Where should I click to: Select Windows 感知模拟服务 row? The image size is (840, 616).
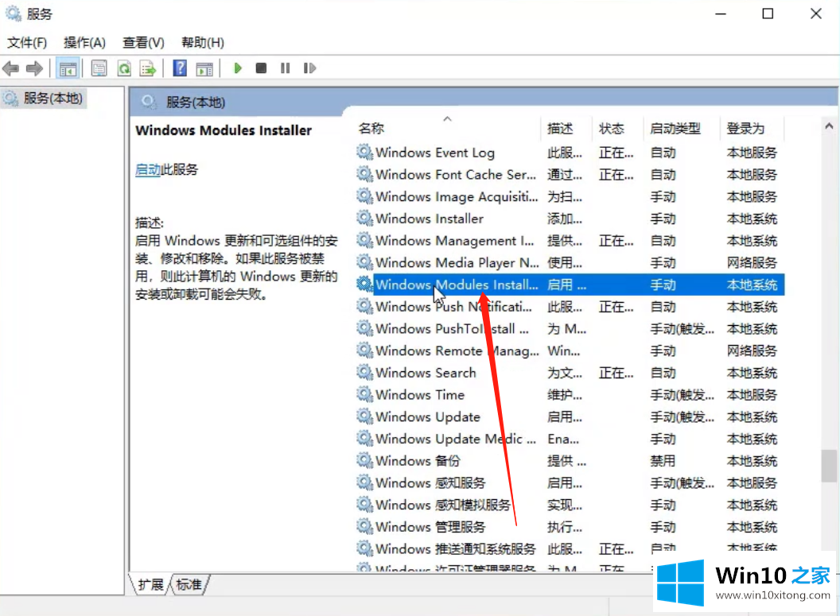click(x=570, y=505)
